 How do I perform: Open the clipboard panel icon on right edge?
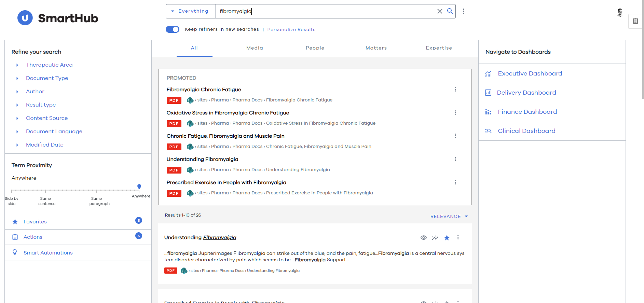635,21
